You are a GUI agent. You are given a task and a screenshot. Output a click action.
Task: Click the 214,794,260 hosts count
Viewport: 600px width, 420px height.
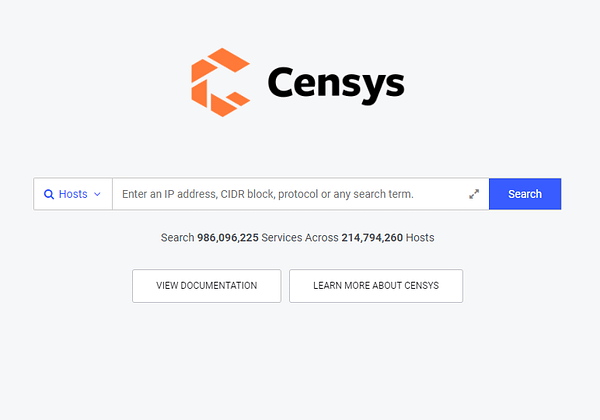coord(372,238)
